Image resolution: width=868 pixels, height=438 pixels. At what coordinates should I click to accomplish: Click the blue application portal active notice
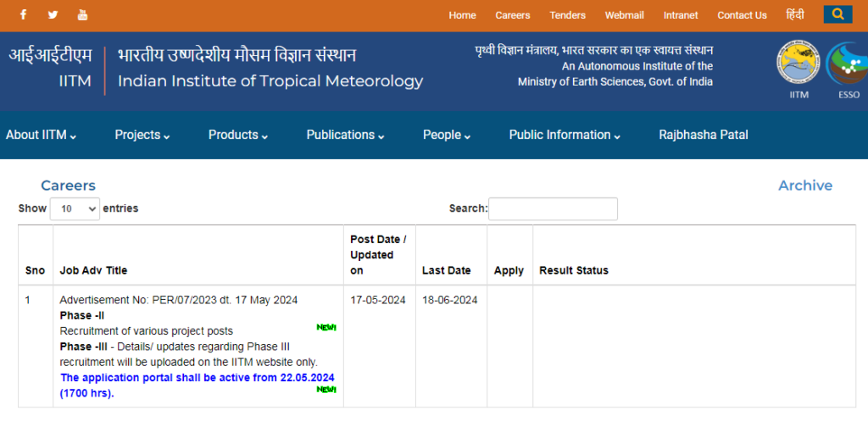pos(197,385)
